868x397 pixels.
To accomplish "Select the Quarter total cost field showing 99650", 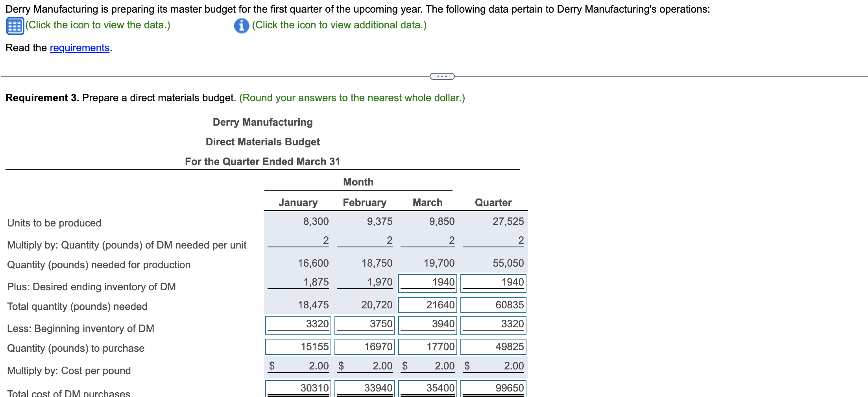I will point(493,388).
